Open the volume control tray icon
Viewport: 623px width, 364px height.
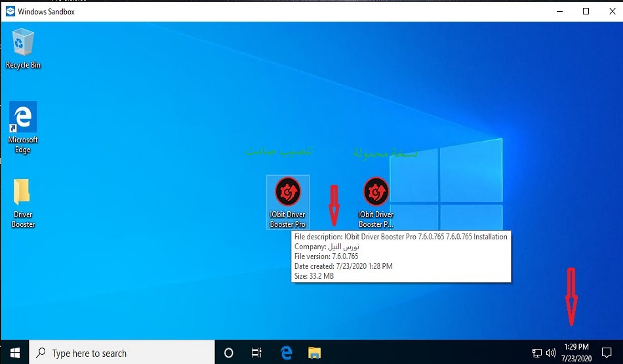coord(551,354)
